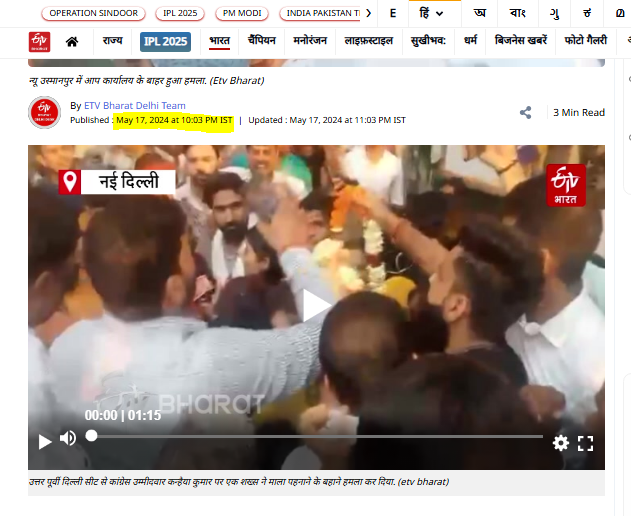Open video settings gear
The image size is (631, 516).
point(561,442)
